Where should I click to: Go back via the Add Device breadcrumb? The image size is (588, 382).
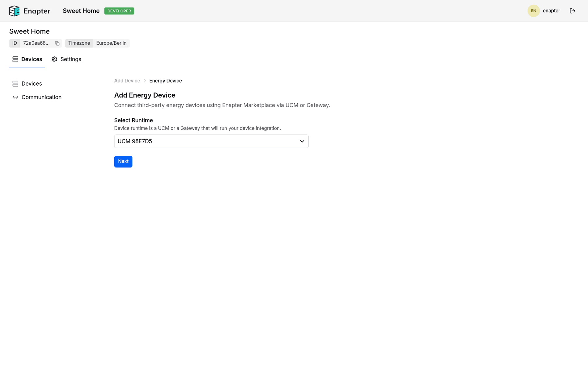[x=127, y=81]
